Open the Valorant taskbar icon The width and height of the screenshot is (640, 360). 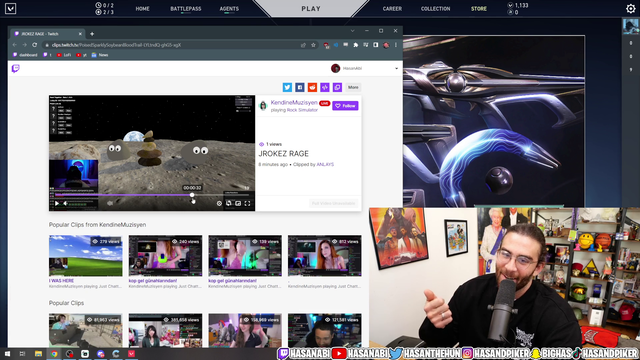click(x=131, y=354)
